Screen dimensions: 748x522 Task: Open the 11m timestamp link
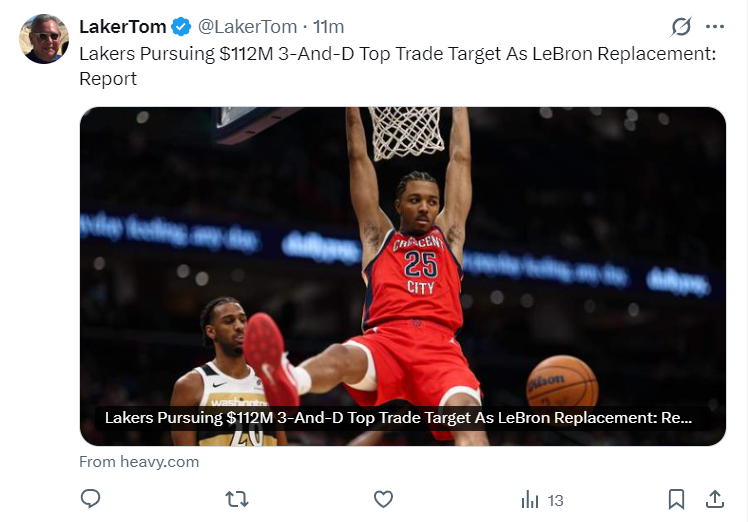329,27
